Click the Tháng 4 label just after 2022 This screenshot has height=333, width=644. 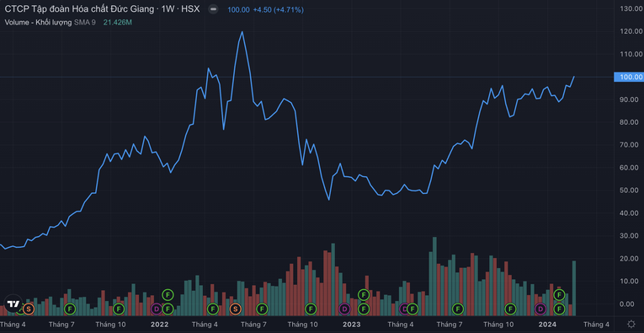205,325
